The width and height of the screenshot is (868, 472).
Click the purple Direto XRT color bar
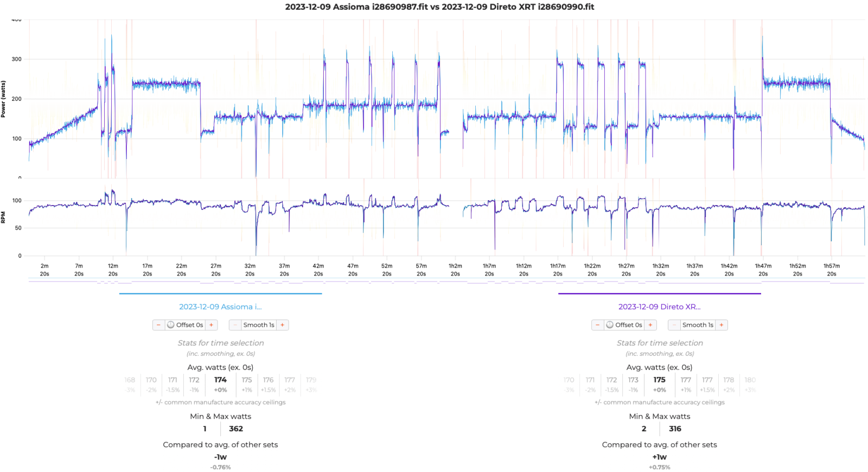coord(659,294)
